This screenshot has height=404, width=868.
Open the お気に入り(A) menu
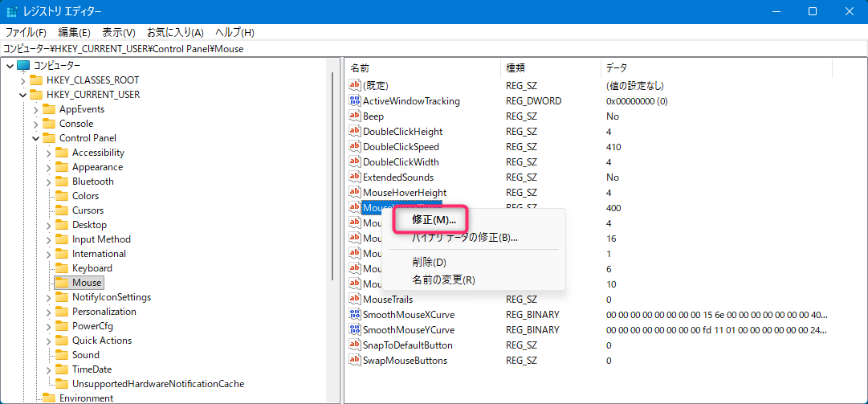point(174,32)
